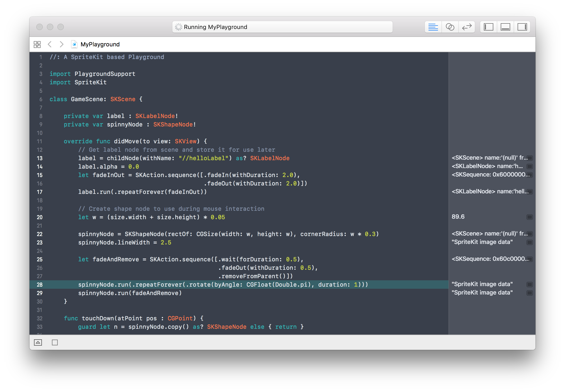Go back using the left chevron
Screen dimensions: 565x392
[x=50, y=44]
